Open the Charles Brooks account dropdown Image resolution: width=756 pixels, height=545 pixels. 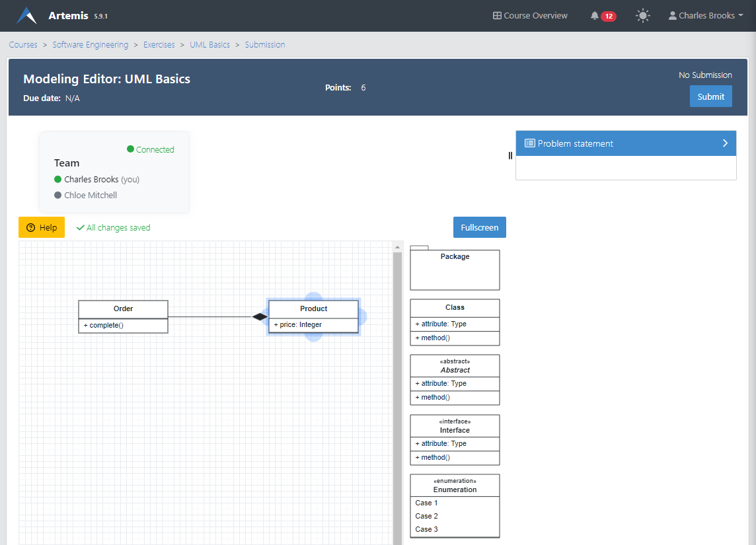[x=705, y=15]
